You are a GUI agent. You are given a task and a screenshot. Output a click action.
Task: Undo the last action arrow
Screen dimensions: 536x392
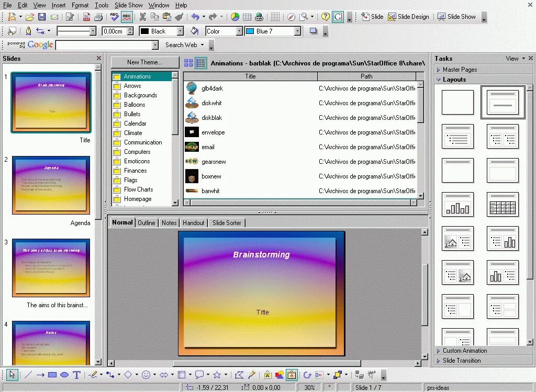[195, 17]
